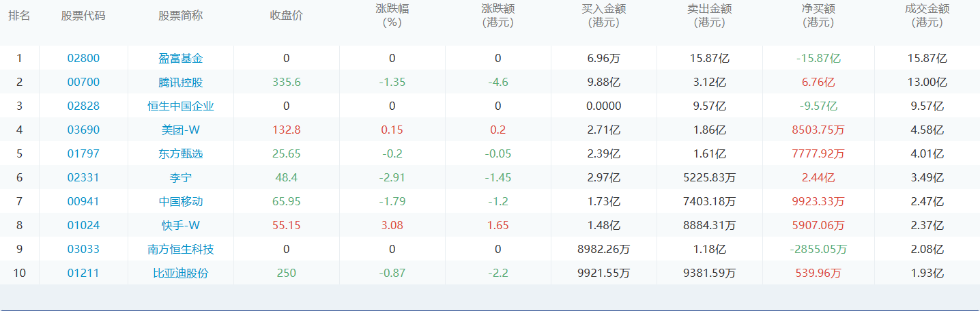This screenshot has height=311, width=980.
Task: Select net buy value 539.96万
Action: coord(818,273)
